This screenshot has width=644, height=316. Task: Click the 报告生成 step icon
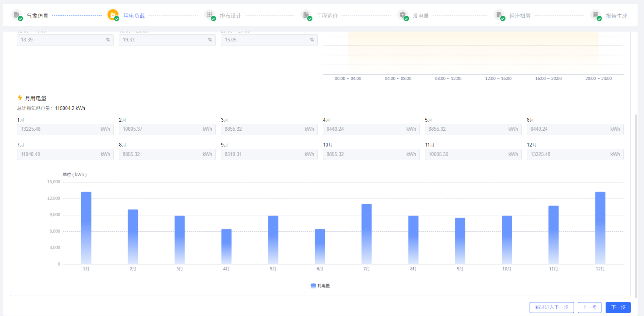click(x=596, y=15)
